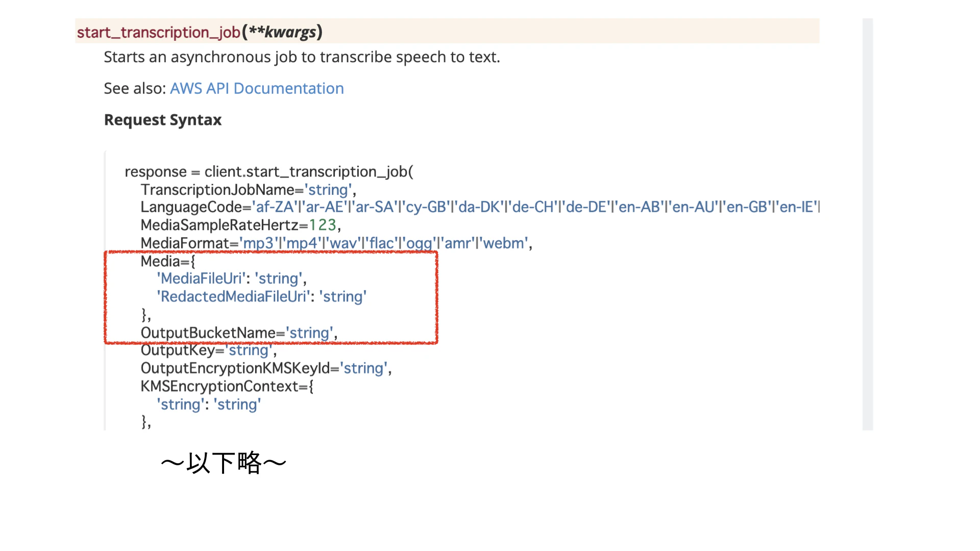Viewport: 980px width, 551px height.
Task: Click the Request Syntax heading
Action: pos(163,120)
